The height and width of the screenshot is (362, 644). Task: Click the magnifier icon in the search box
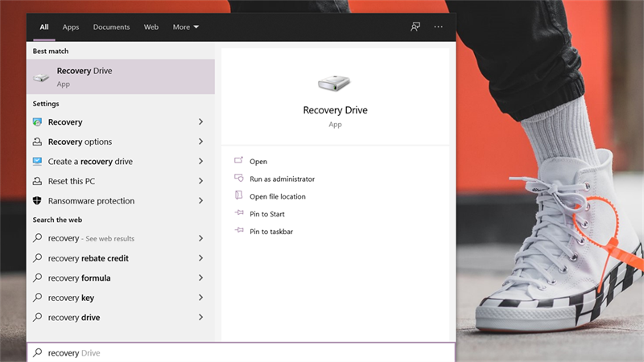pyautogui.click(x=37, y=352)
